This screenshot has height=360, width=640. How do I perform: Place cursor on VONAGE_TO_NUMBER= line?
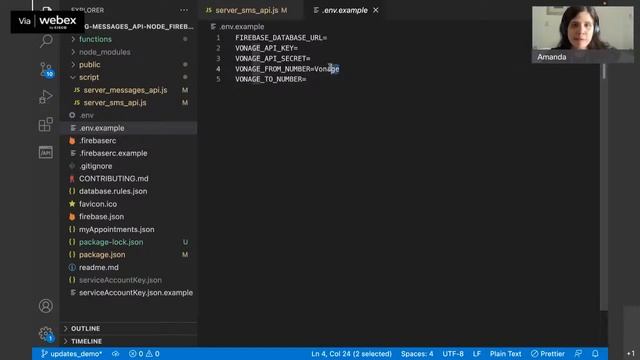coord(271,79)
